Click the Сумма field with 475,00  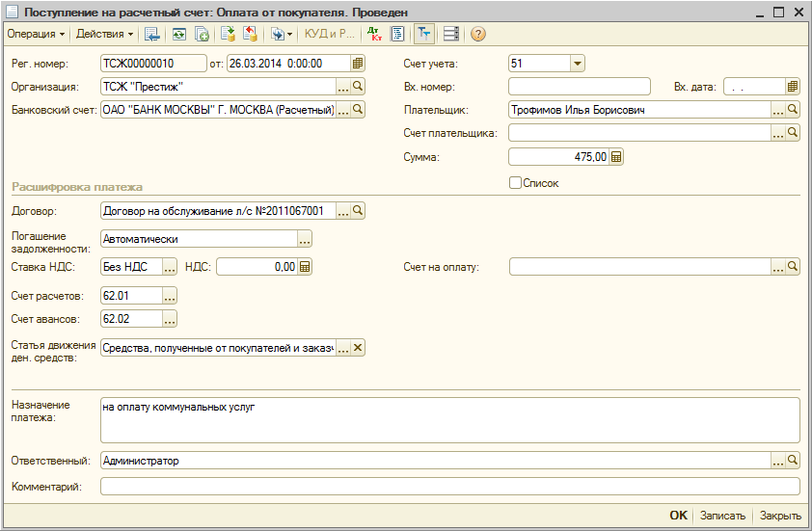(x=558, y=157)
